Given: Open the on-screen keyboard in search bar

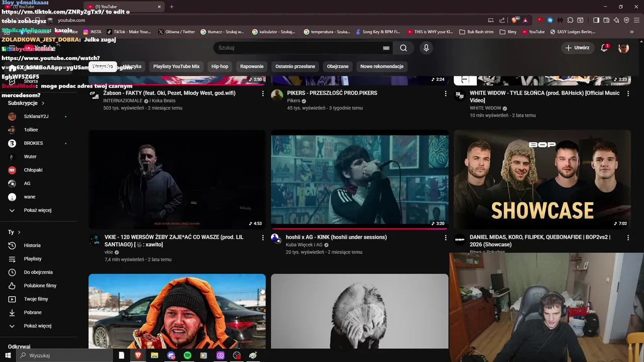Looking at the screenshot, I should 386,48.
